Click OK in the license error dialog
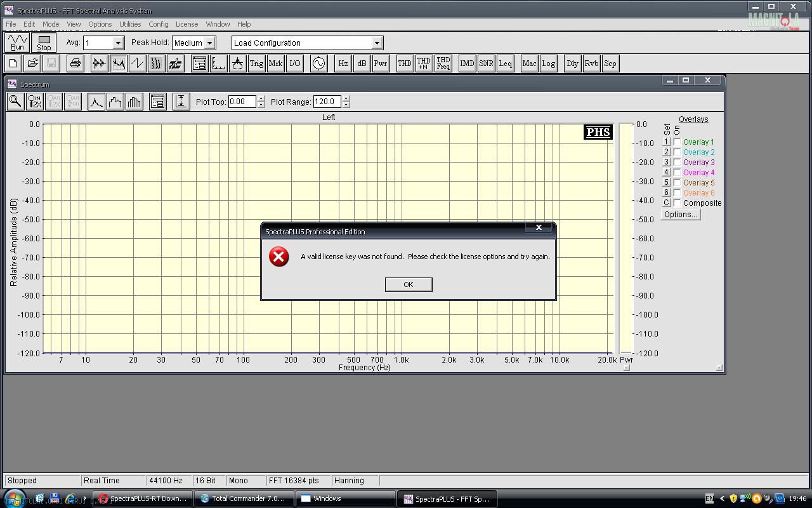Viewport: 812px width, 508px height. pos(409,284)
